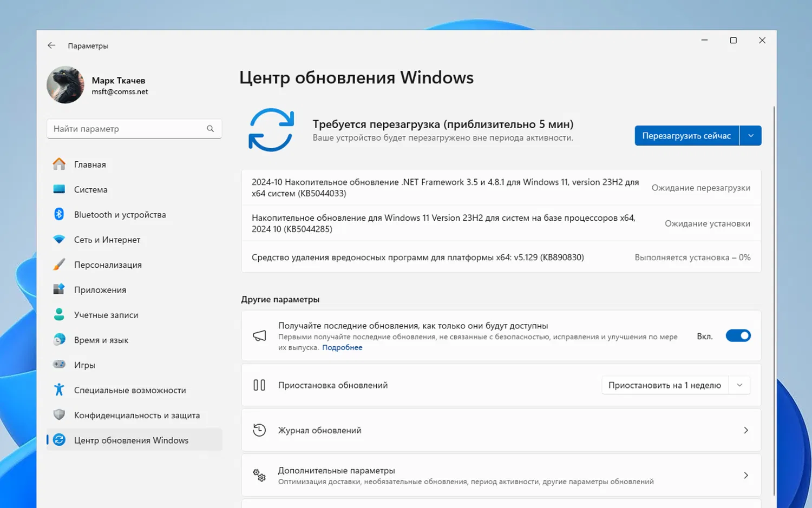Click the large blue update sync icon
The height and width of the screenshot is (508, 812).
pyautogui.click(x=271, y=130)
